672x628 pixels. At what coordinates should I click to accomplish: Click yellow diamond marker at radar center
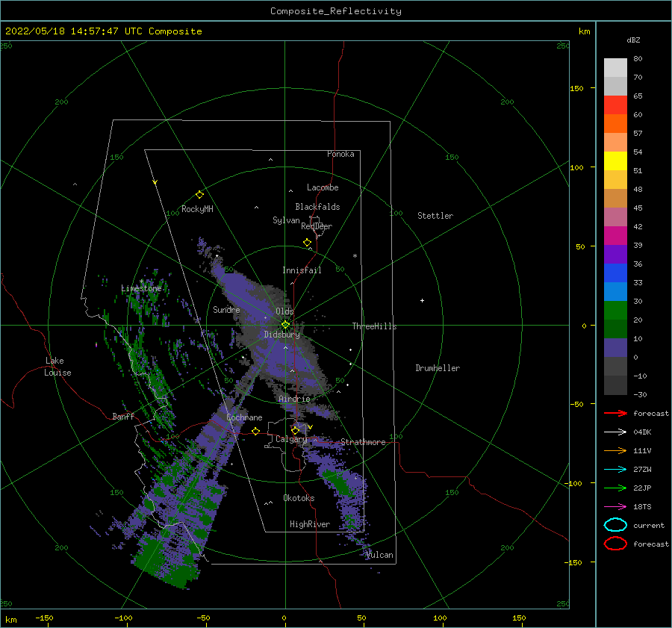pos(285,325)
